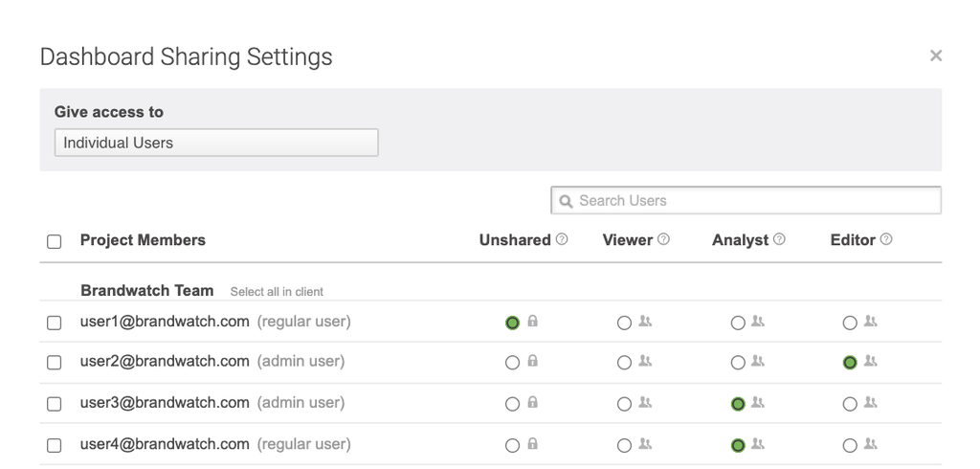Click Select all in client link
This screenshot has height=469, width=980.
pos(277,292)
